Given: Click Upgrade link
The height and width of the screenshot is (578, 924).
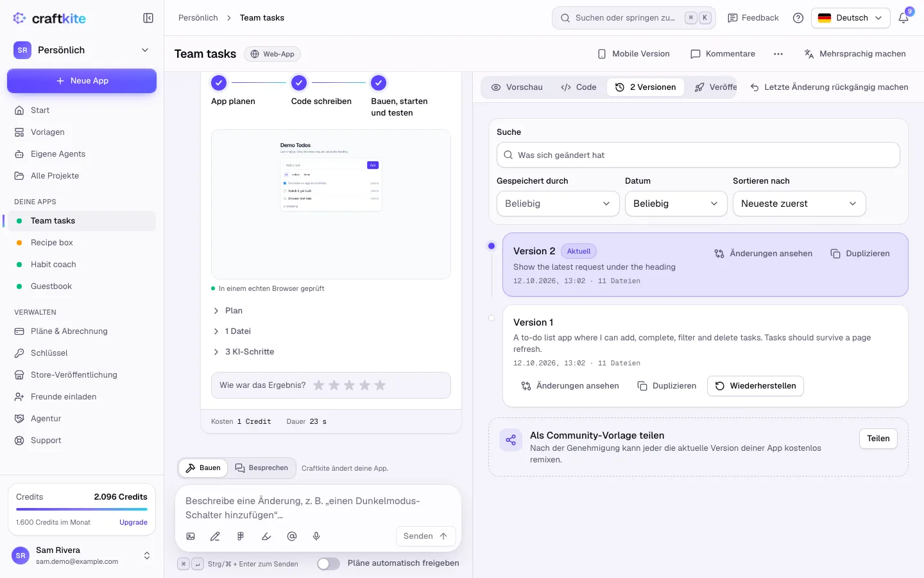Looking at the screenshot, I should [x=133, y=523].
